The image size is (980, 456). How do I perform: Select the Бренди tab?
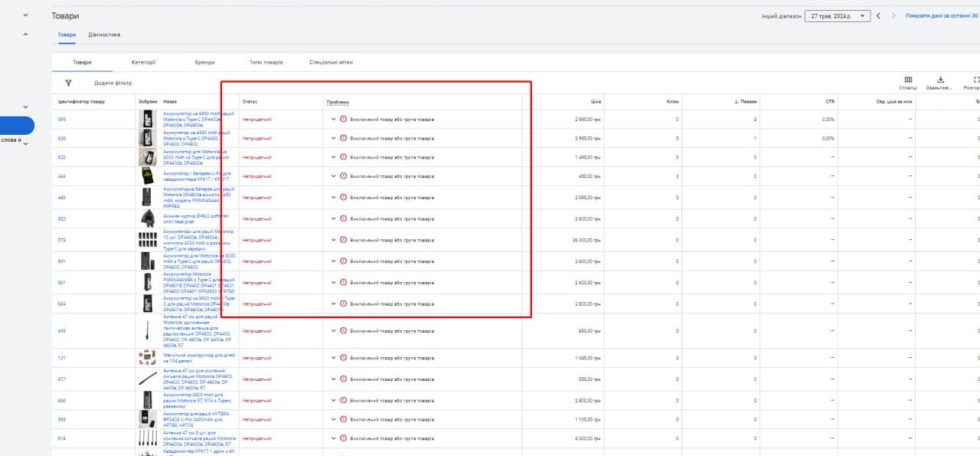pyautogui.click(x=204, y=62)
